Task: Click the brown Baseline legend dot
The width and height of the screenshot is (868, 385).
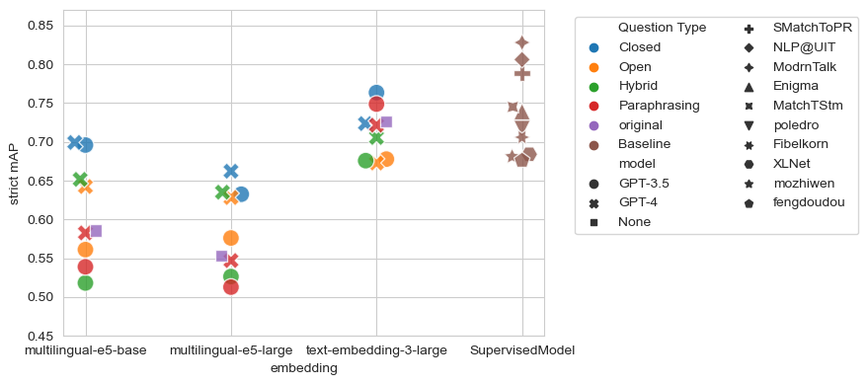Action: click(594, 144)
